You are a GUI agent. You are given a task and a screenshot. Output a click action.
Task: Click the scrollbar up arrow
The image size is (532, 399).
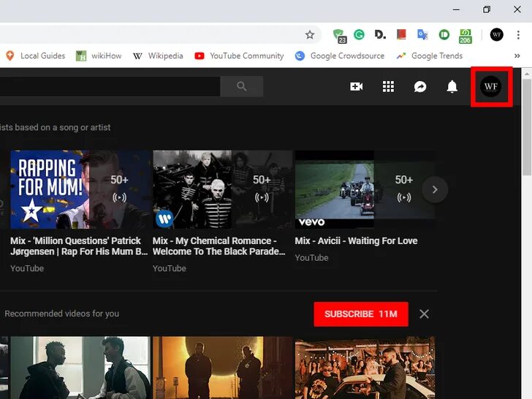point(527,73)
